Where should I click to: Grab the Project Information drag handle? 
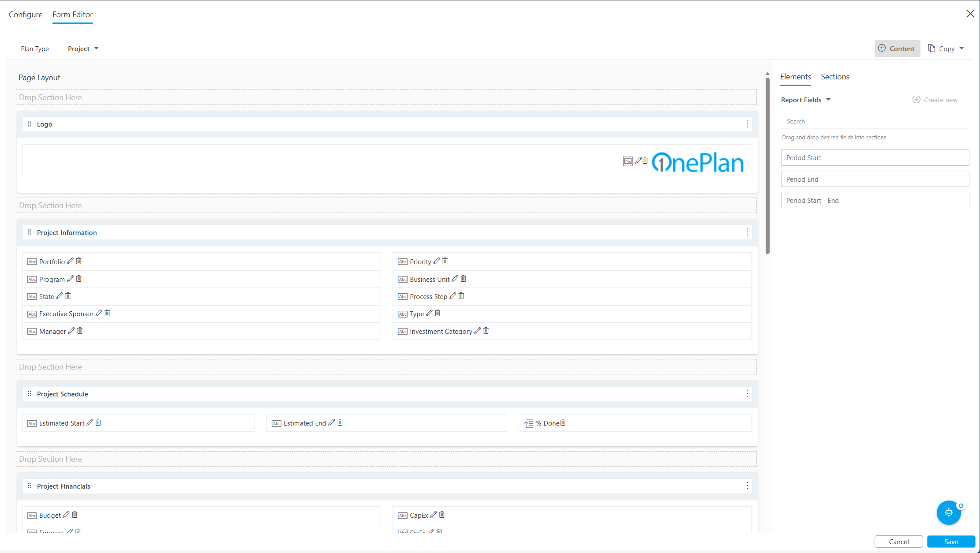(30, 232)
